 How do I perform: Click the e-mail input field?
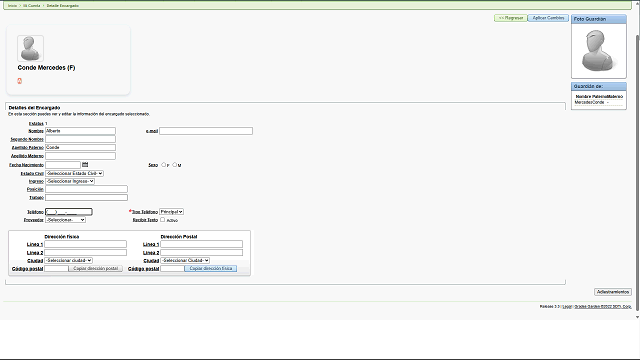pyautogui.click(x=206, y=131)
